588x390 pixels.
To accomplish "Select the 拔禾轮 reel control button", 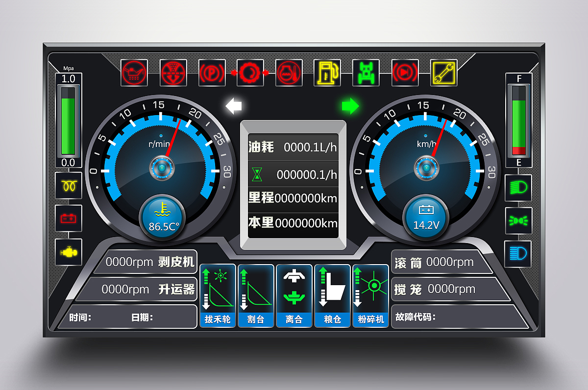I will (x=218, y=296).
